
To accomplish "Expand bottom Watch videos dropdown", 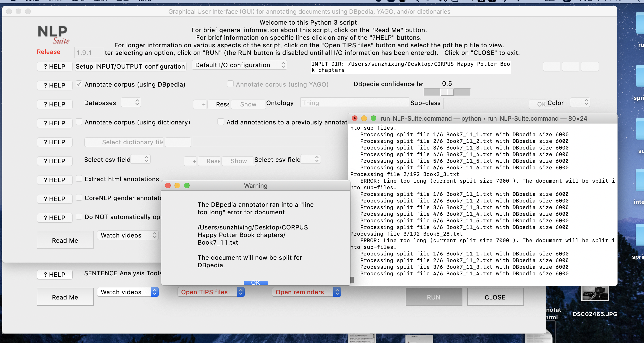I will [128, 292].
